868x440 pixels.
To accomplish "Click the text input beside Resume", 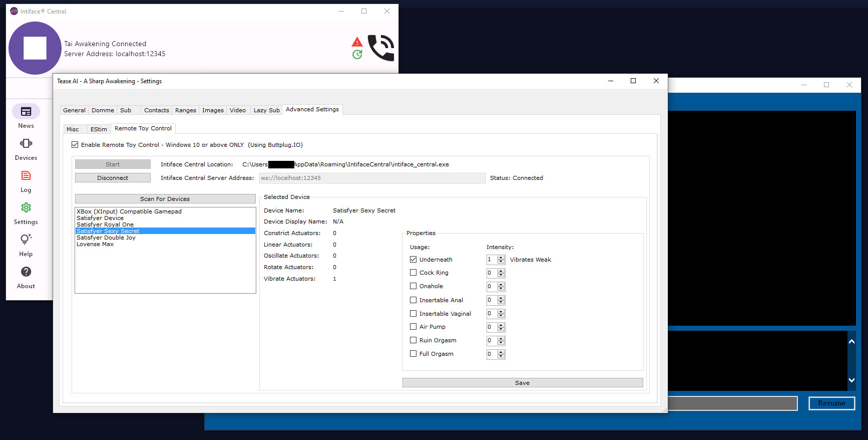I will point(732,403).
